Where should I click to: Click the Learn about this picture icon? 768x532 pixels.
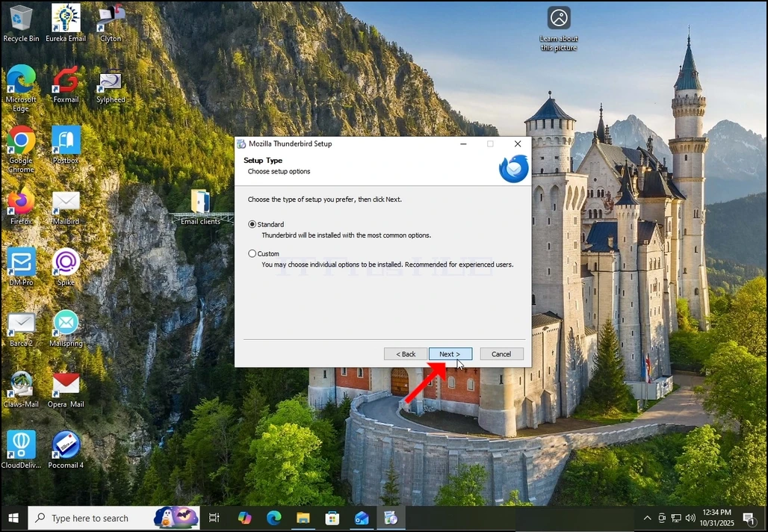pos(559,28)
